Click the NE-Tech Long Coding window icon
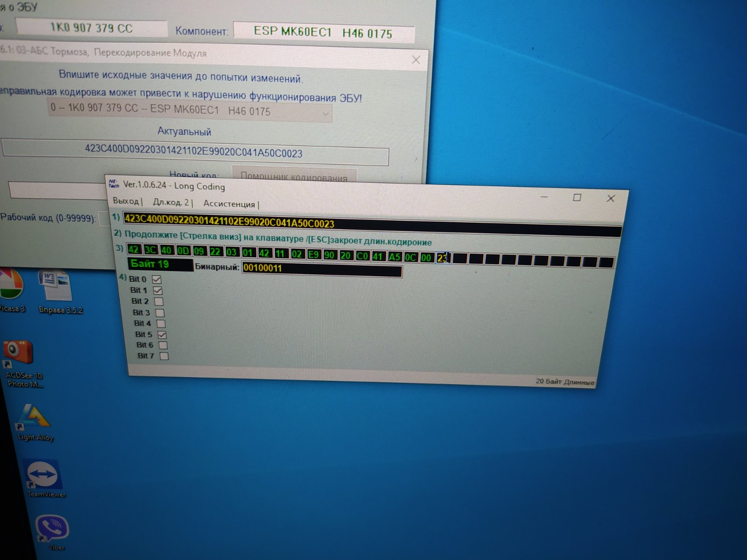 coord(113,183)
